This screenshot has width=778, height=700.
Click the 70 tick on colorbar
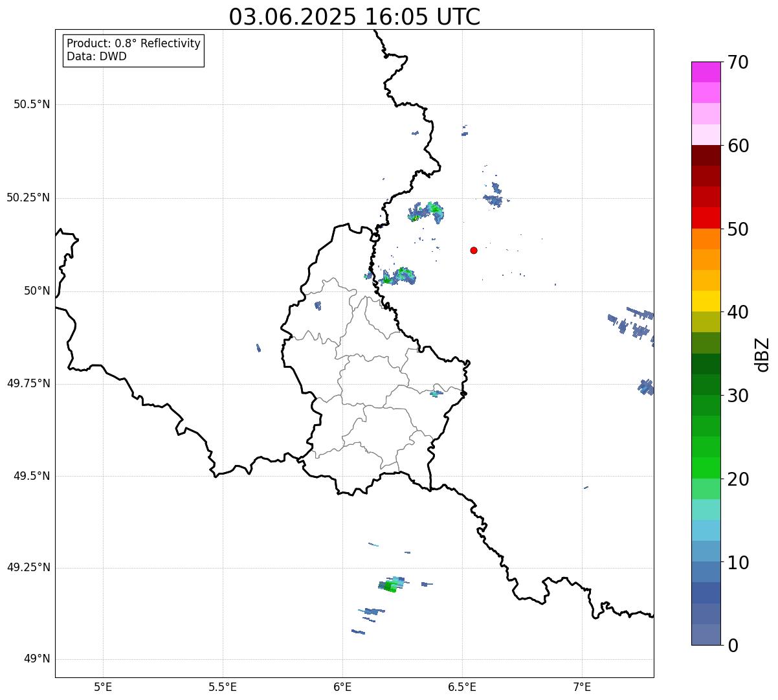tap(738, 62)
